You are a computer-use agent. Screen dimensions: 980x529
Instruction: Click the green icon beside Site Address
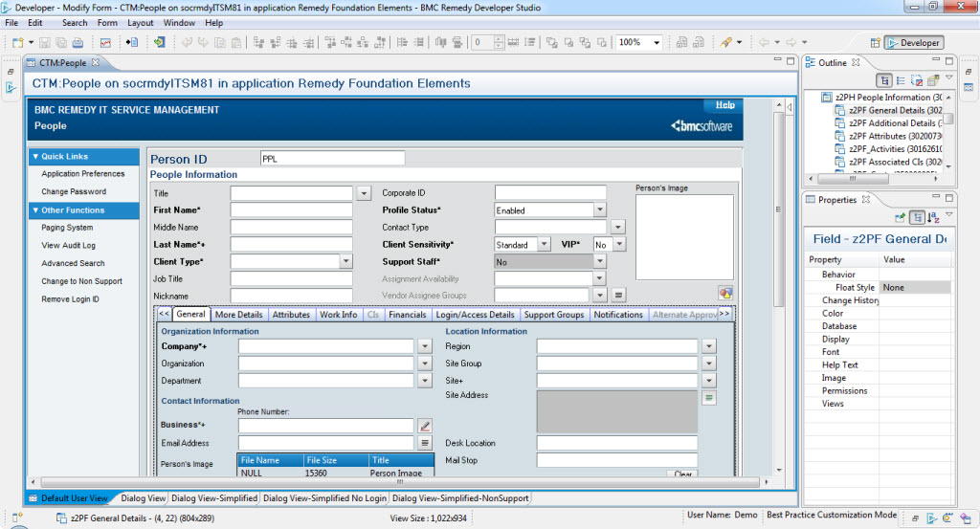point(709,398)
